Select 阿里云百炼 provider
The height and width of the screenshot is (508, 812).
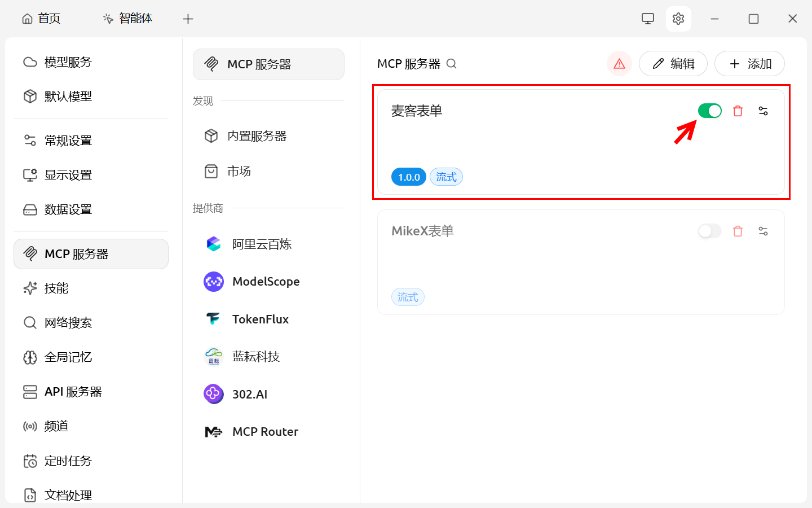[x=262, y=244]
